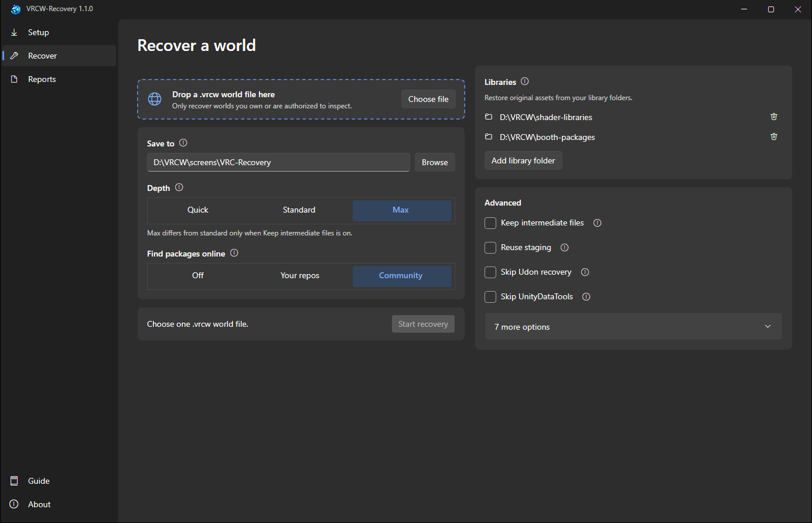Remove booth-packages folder using trash icon
Screen dimensions: 812x523
click(774, 136)
